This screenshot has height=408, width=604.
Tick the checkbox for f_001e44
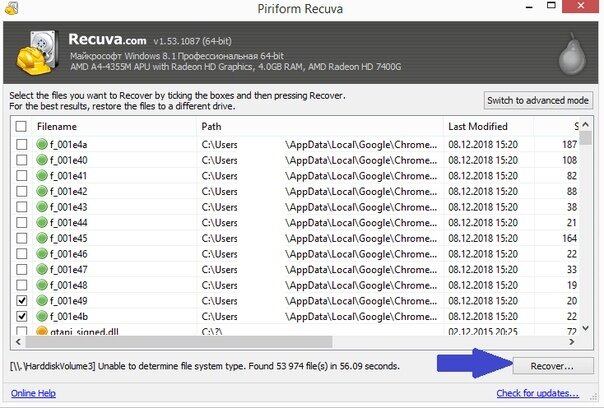[22, 222]
